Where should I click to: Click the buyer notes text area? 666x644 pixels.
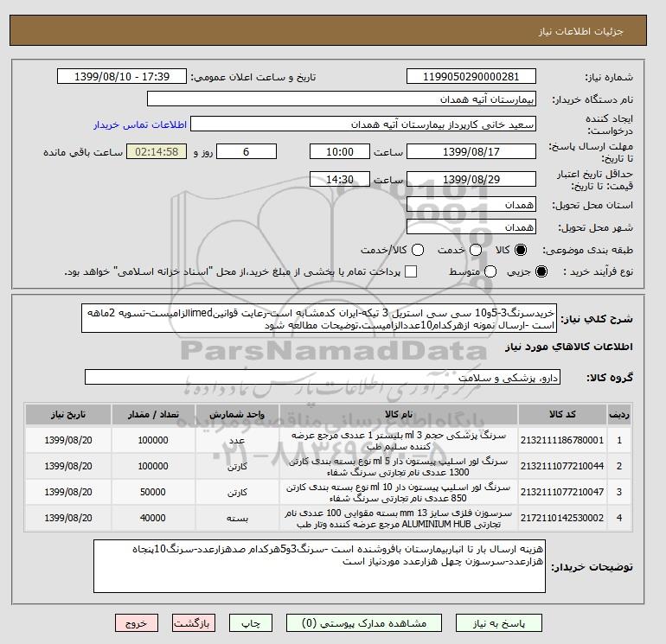[x=319, y=566]
